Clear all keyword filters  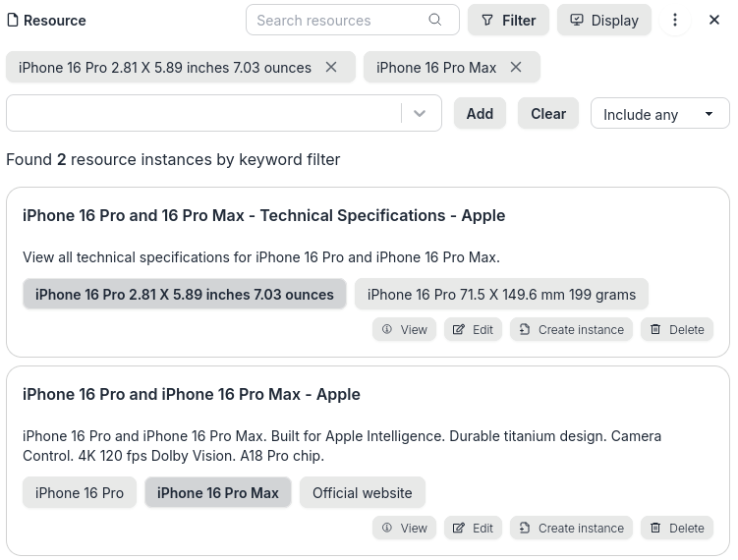pos(547,113)
